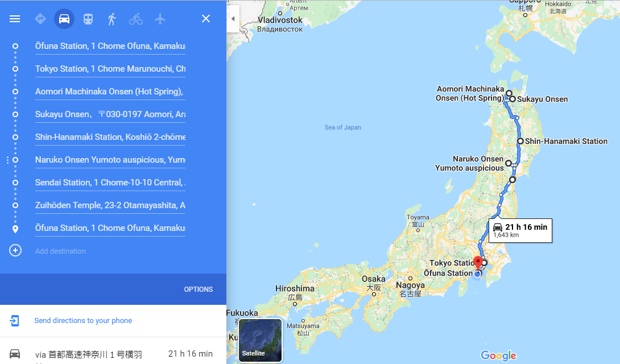
Task: Switch to transit travel mode
Action: [88, 19]
